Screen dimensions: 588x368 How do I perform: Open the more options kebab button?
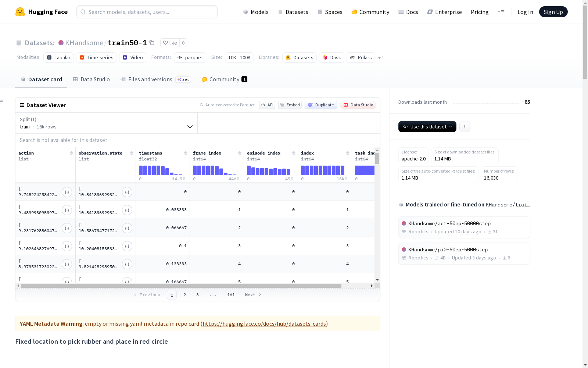click(x=465, y=127)
